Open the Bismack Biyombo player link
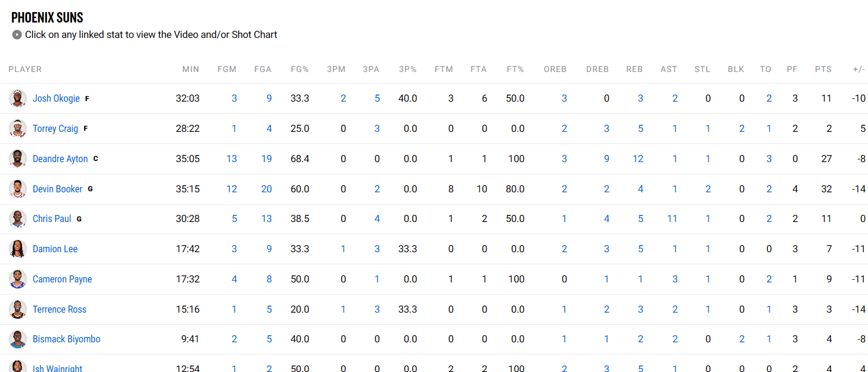868x372 pixels. (x=66, y=339)
